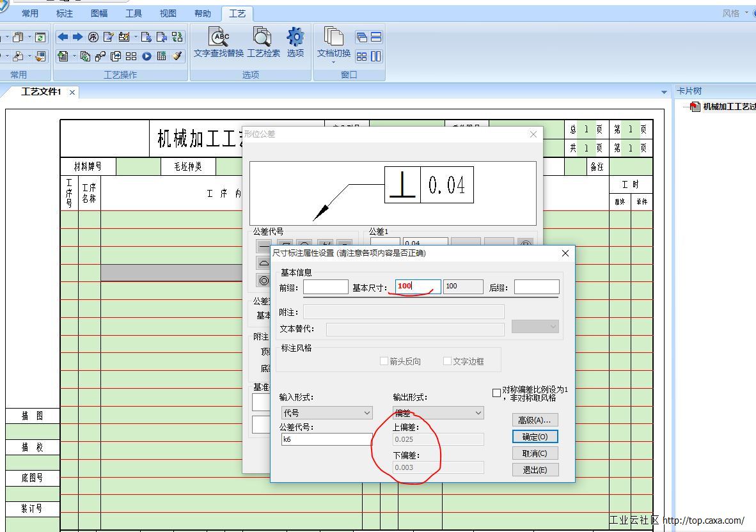This screenshot has height=532, width=756.
Task: Click the 公差代号 input field containing k6
Action: coord(326,439)
